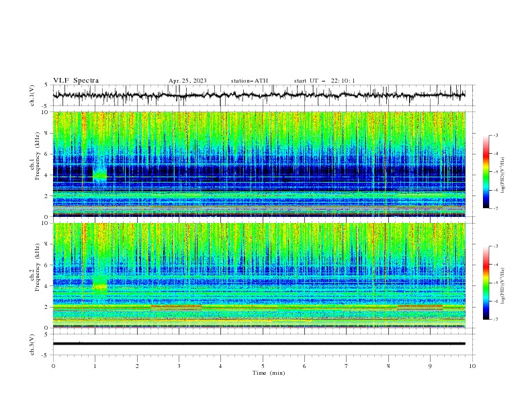Click the "ch.1(V)" axis label
The height and width of the screenshot is (411, 532).
[32, 95]
